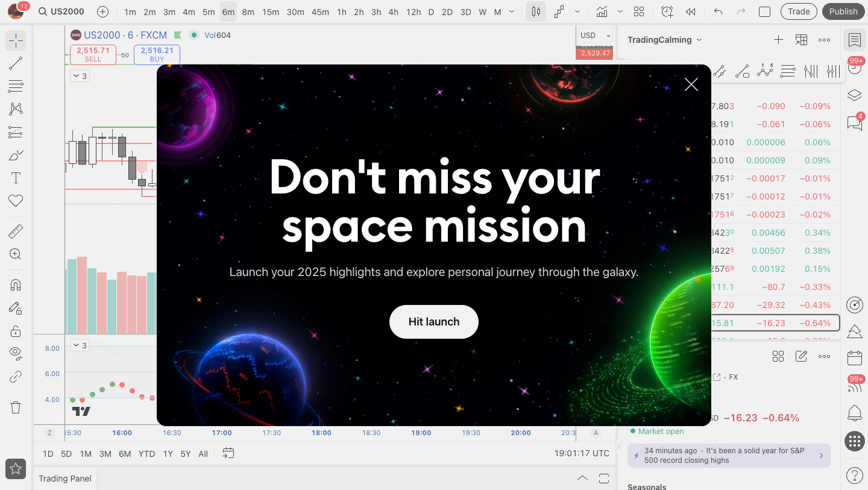Open the indicator templates grid
Screen dimensions: 868x490
639,11
